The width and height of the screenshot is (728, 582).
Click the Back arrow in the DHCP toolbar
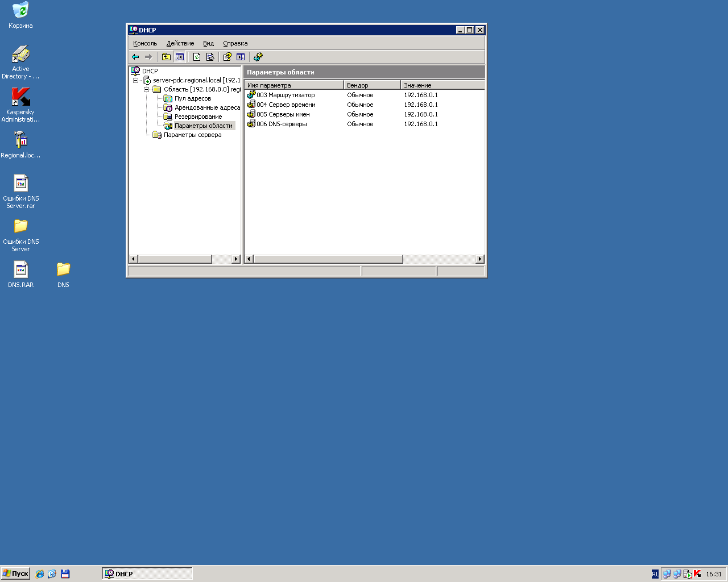pos(135,57)
